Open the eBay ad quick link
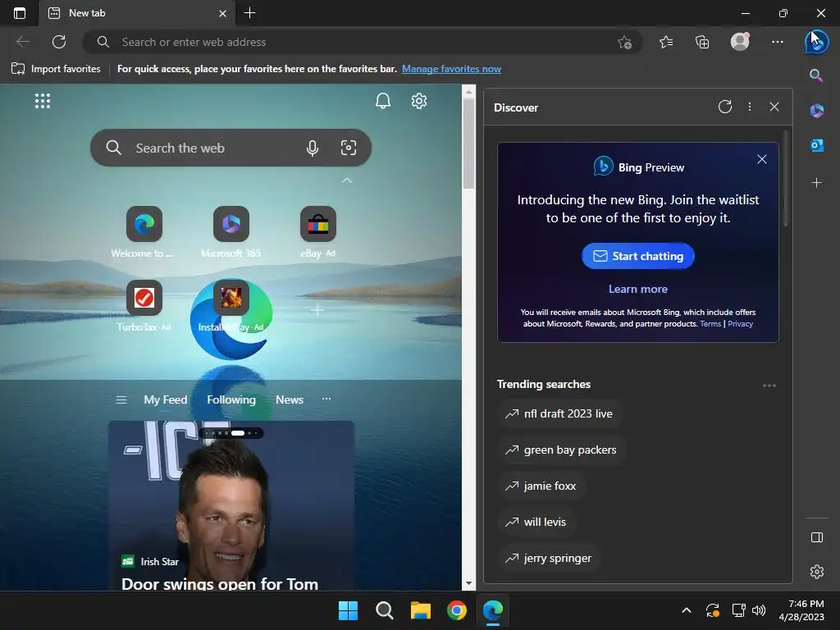Screen dimensions: 840x630 [x=317, y=232]
